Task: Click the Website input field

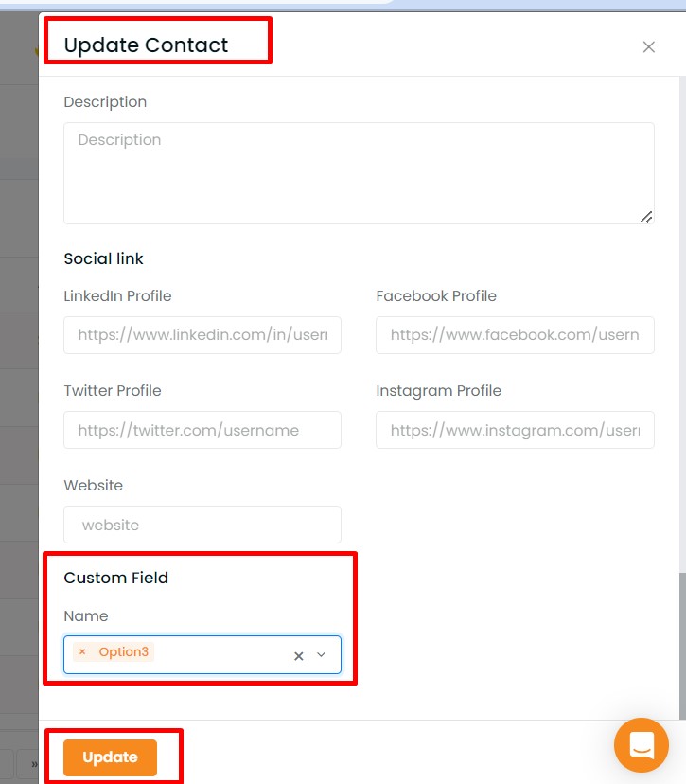Action: 202,525
